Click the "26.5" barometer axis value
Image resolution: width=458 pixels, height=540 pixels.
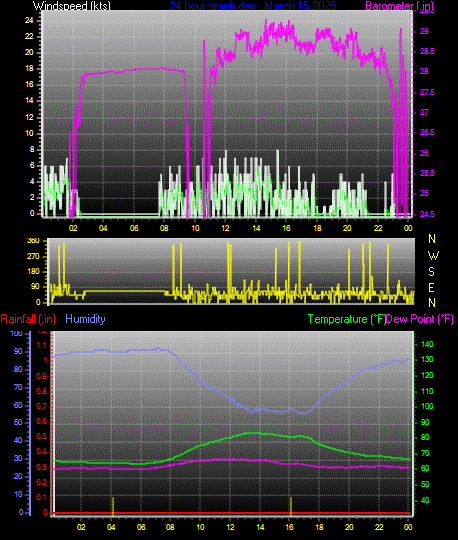427,133
